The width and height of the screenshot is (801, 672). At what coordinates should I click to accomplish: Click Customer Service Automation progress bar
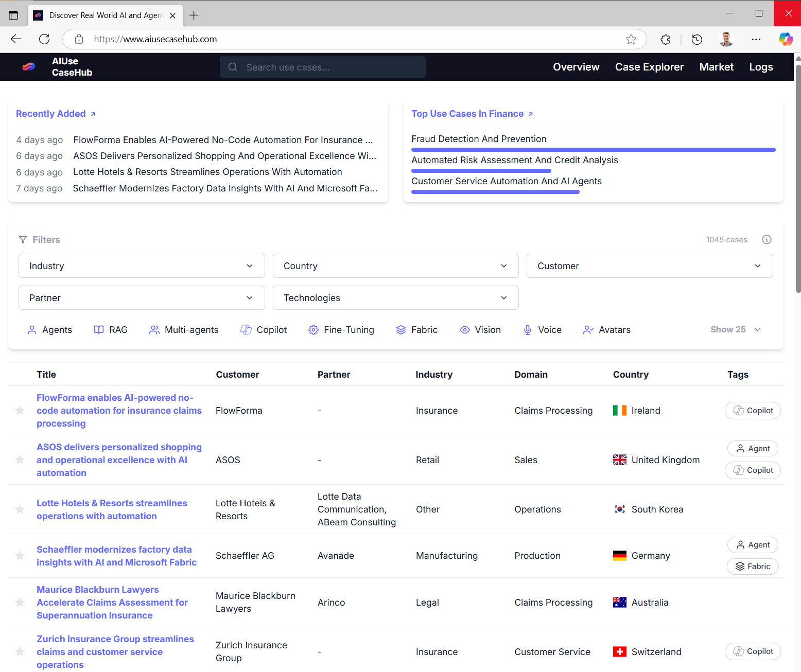495,192
